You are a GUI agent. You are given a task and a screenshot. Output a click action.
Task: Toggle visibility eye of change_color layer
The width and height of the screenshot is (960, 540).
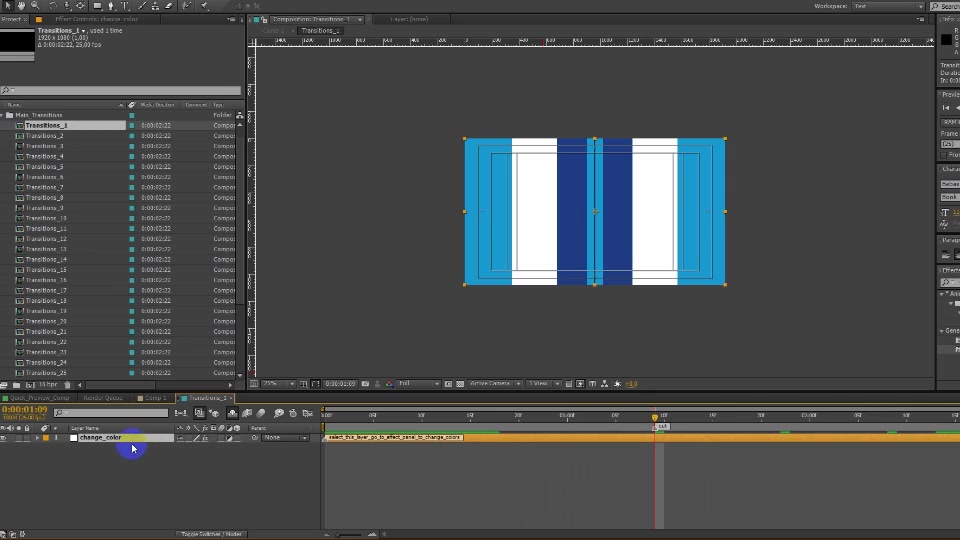click(4, 438)
